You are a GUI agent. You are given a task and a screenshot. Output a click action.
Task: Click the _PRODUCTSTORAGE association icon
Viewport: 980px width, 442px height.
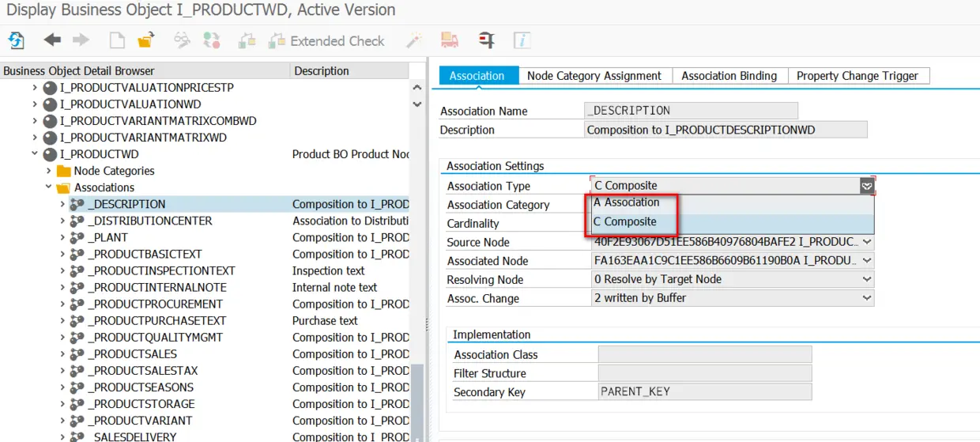click(77, 403)
